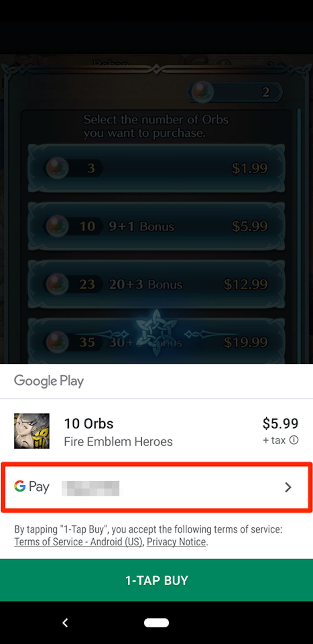Open Terms of Service - Android (US) link
This screenshot has width=313, height=644.
tap(78, 542)
